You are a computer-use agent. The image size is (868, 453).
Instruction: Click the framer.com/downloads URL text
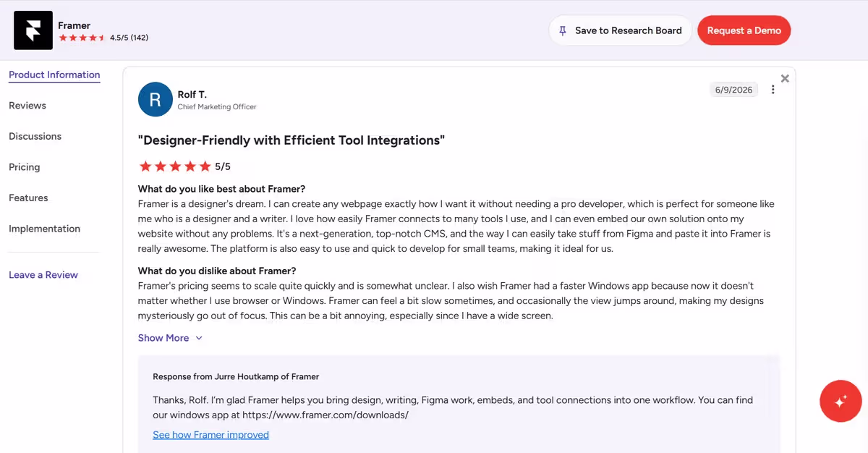(325, 415)
